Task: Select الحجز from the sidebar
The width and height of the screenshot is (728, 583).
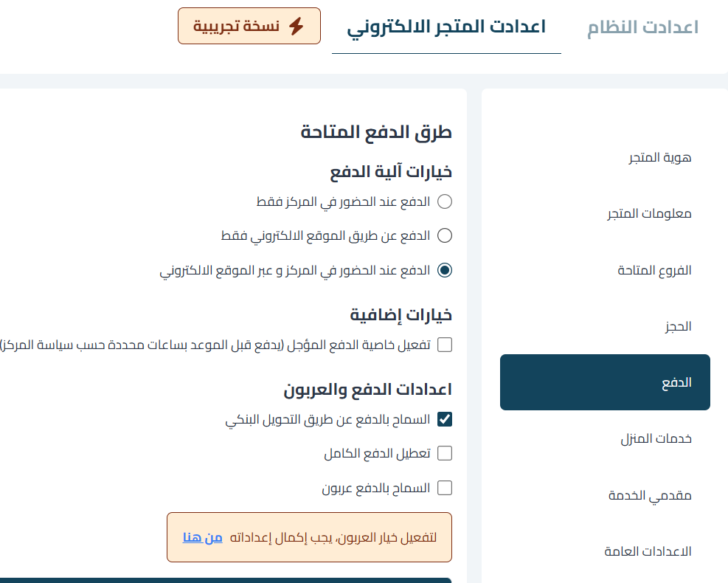Action: pyautogui.click(x=678, y=326)
